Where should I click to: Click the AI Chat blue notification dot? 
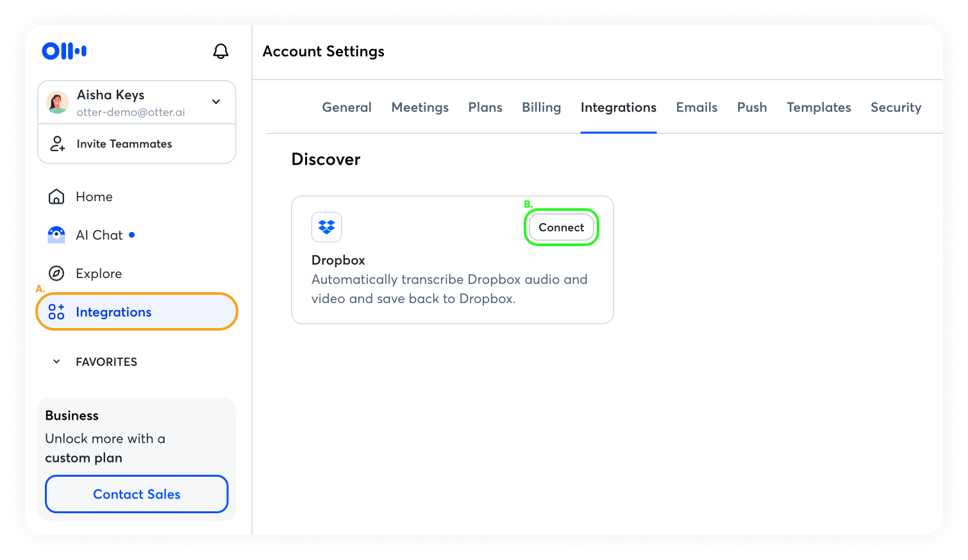click(132, 235)
